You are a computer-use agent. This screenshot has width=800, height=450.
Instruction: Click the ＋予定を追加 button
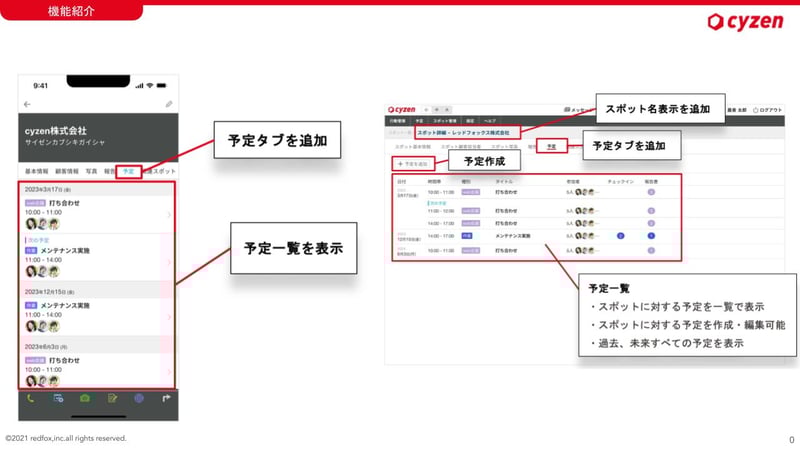point(413,164)
